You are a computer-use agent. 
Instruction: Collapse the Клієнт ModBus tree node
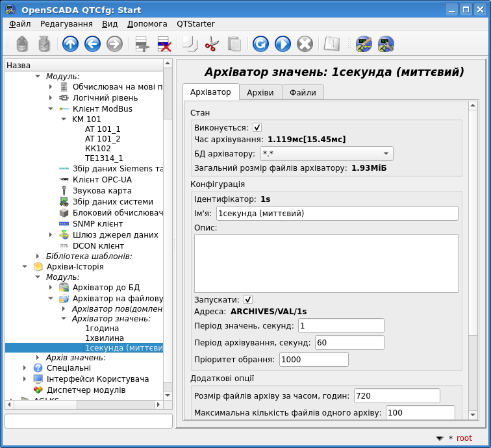pos(51,108)
